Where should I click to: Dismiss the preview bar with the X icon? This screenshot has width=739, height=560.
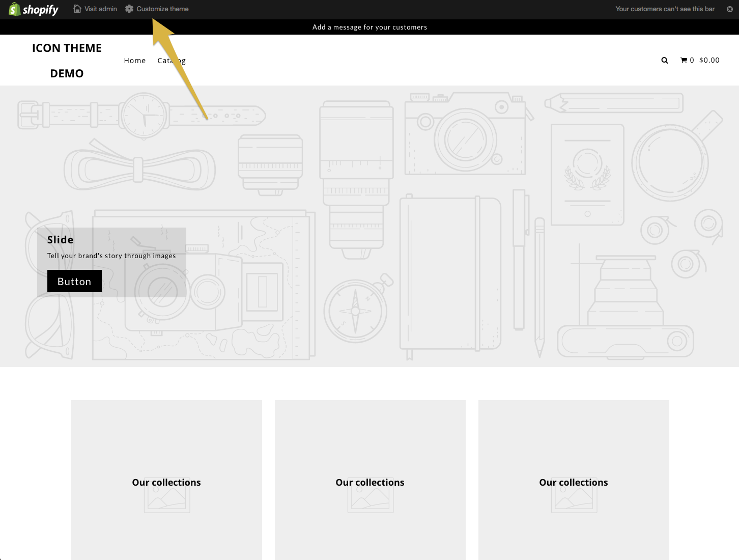(729, 9)
